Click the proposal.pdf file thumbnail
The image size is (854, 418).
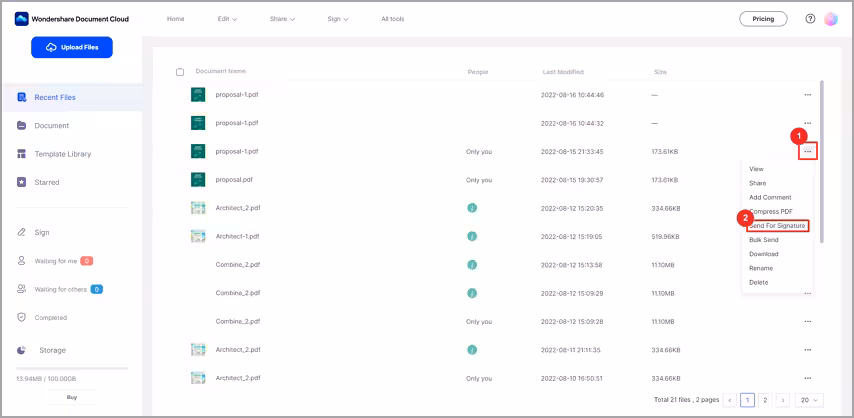pos(198,179)
